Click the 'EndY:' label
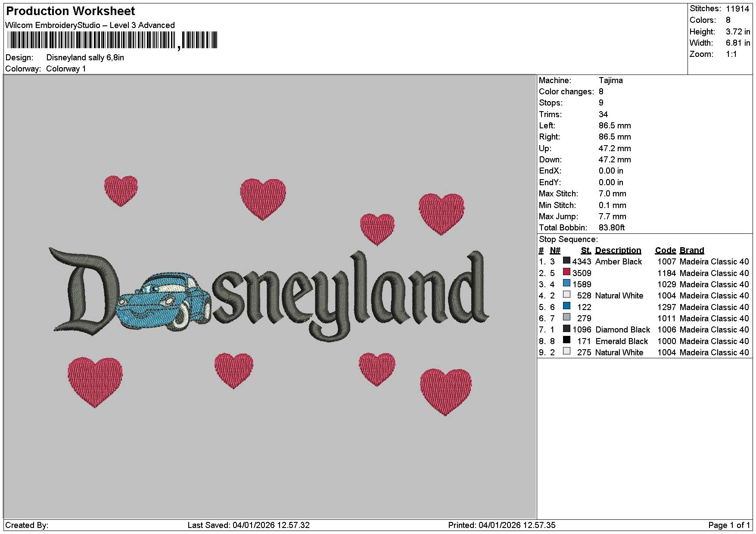The width and height of the screenshot is (756, 534). tap(550, 183)
